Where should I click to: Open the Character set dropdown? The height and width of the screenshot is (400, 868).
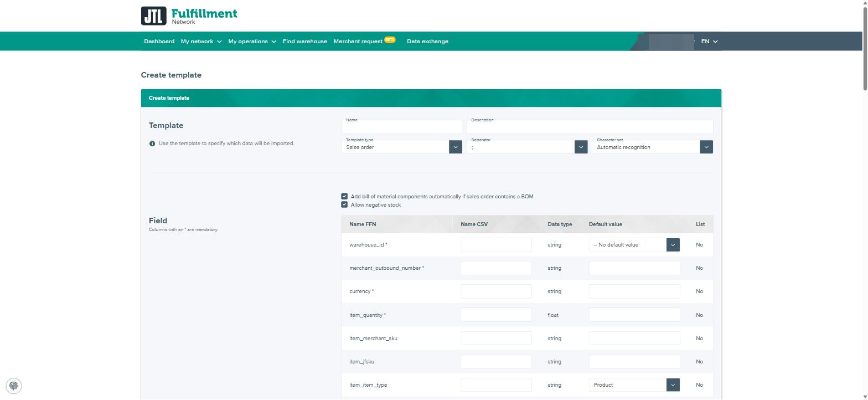pyautogui.click(x=653, y=147)
